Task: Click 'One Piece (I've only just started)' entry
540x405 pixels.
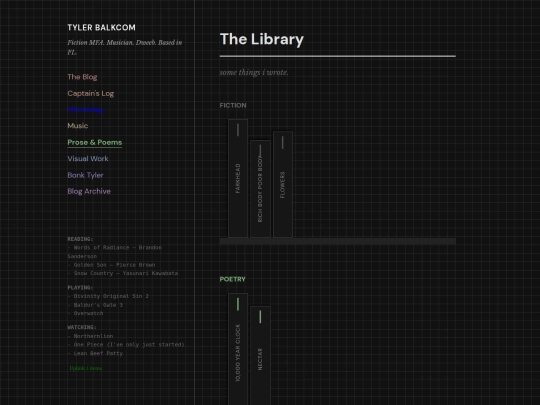Action: click(x=126, y=345)
